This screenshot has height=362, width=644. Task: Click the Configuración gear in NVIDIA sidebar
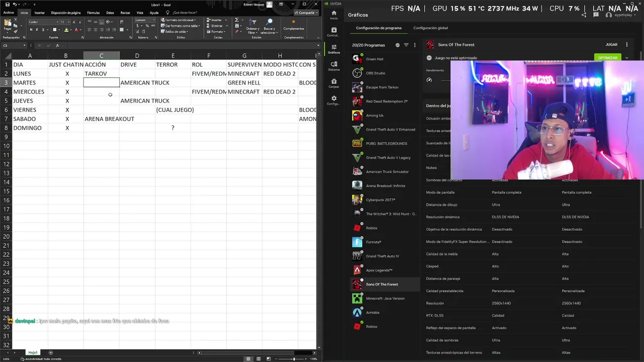(334, 100)
